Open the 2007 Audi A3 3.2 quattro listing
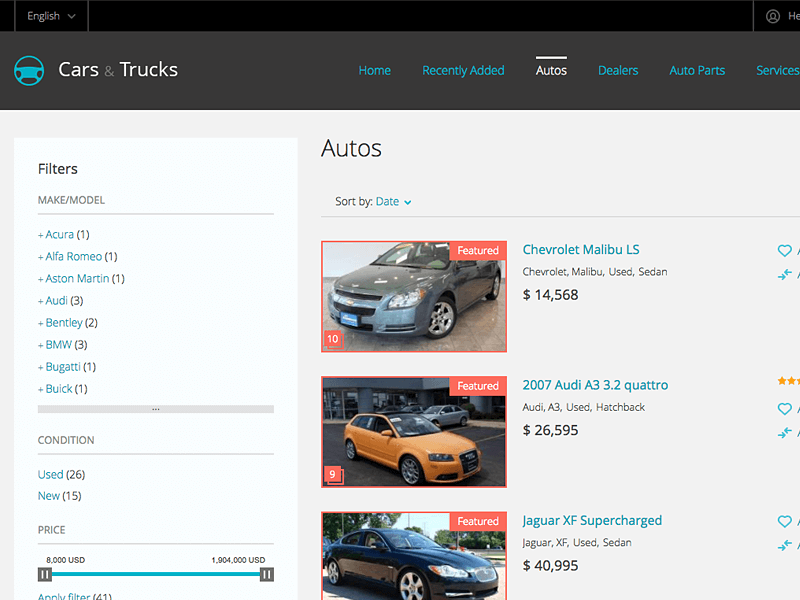800x600 pixels. [595, 385]
